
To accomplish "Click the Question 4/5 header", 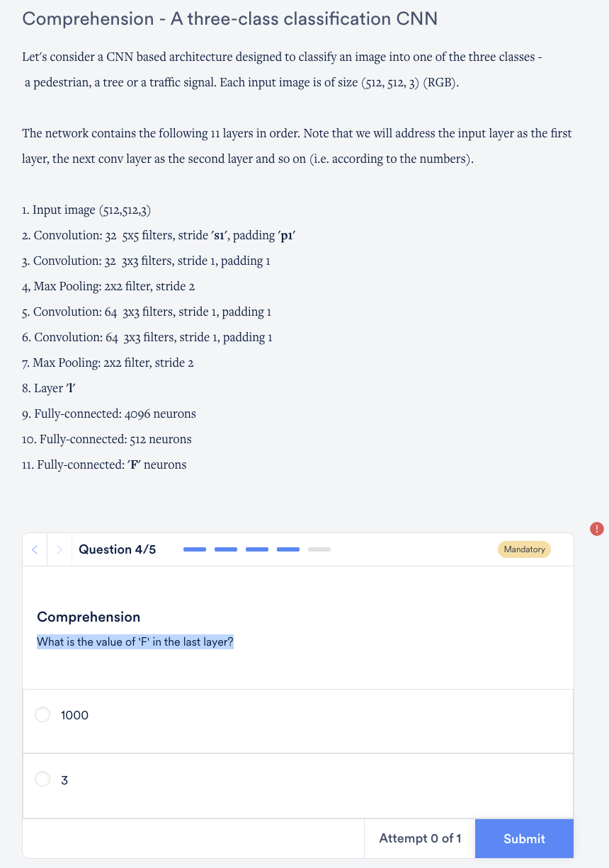I will coord(117,549).
